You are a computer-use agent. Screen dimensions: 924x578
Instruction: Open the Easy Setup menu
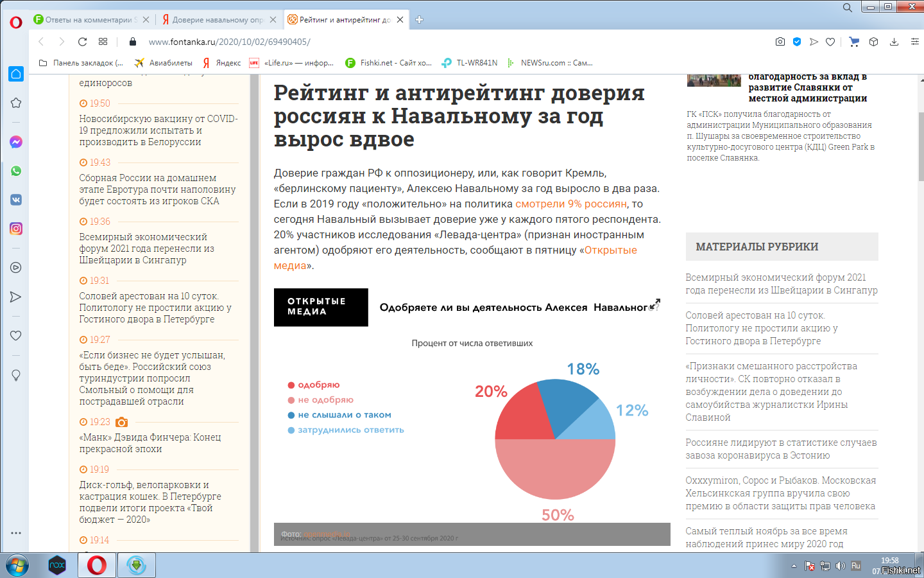pos(914,42)
